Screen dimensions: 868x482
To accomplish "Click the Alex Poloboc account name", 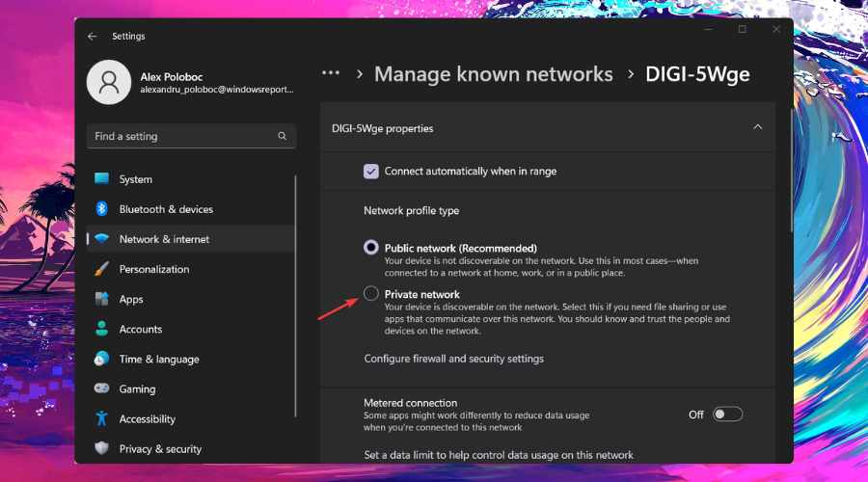I will click(x=171, y=77).
